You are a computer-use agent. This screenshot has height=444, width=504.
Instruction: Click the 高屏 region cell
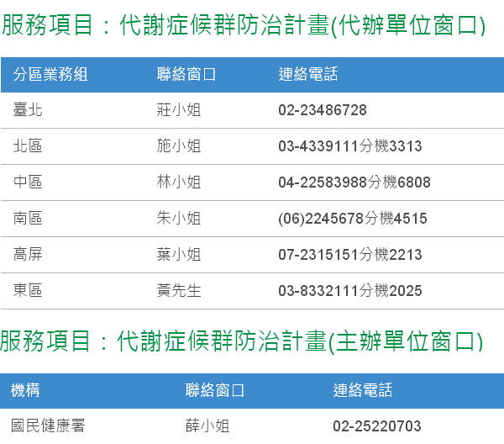pos(28,255)
